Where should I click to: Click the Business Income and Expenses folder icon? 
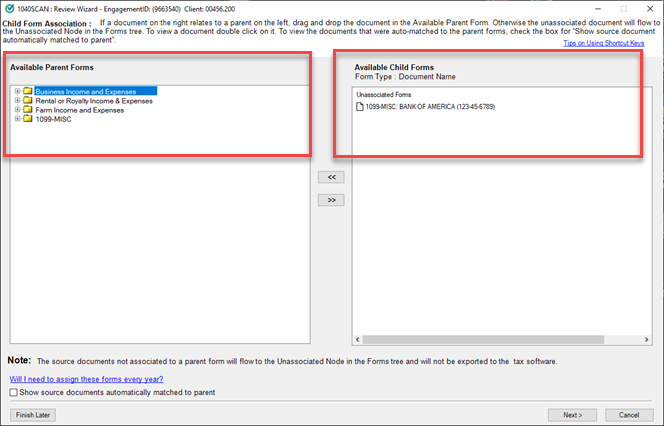point(28,91)
